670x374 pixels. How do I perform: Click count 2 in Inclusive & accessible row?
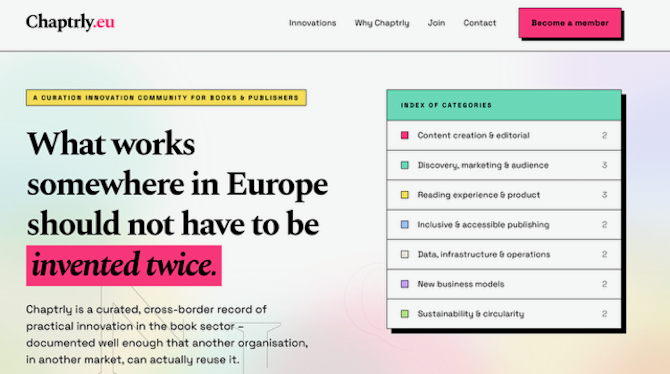[604, 224]
